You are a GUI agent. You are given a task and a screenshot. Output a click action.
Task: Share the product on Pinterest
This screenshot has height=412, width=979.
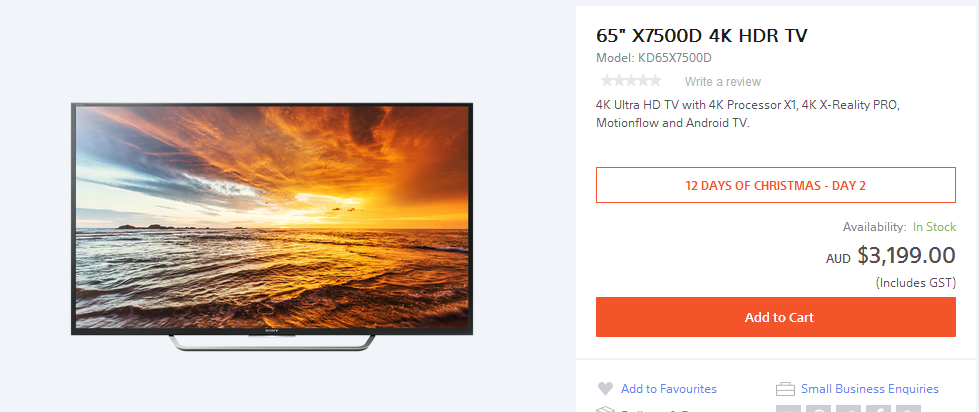pos(818,409)
